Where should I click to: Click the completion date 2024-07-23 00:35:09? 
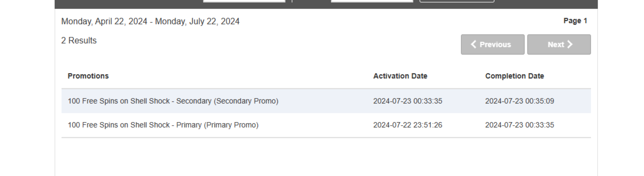click(519, 101)
